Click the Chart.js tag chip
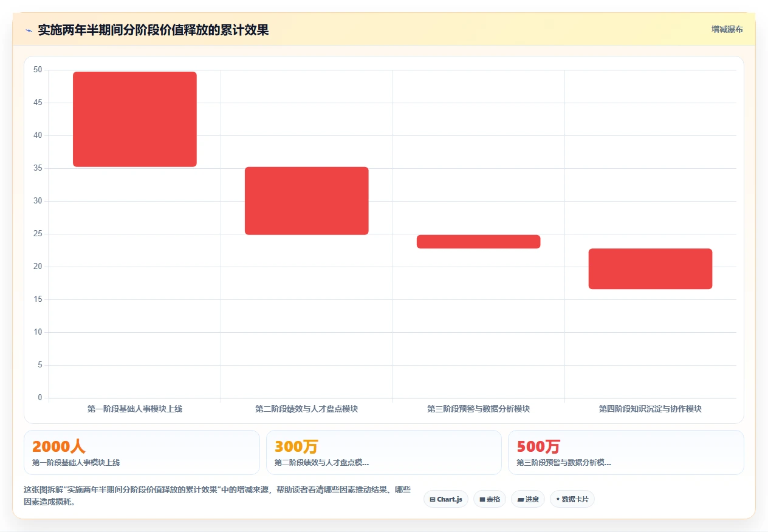The width and height of the screenshot is (768, 532). coord(446,499)
